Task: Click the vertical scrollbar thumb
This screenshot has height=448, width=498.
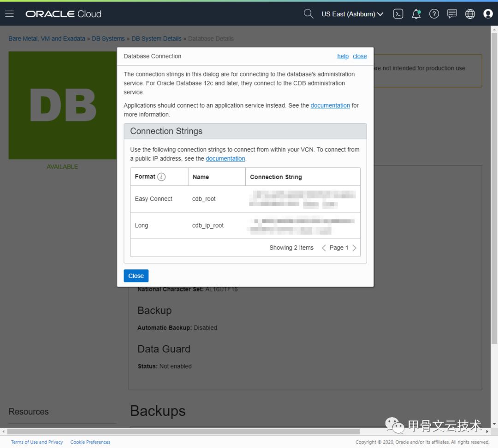Action: tap(494, 188)
